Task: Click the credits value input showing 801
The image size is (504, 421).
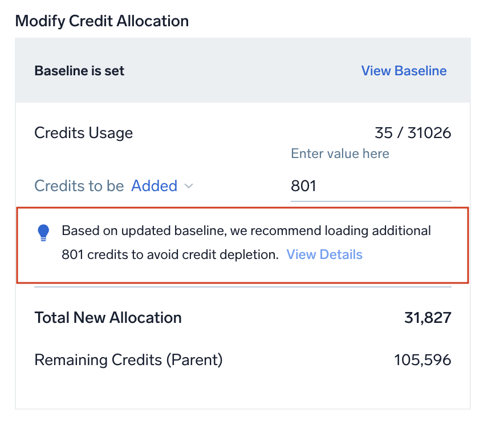Action: (x=371, y=185)
